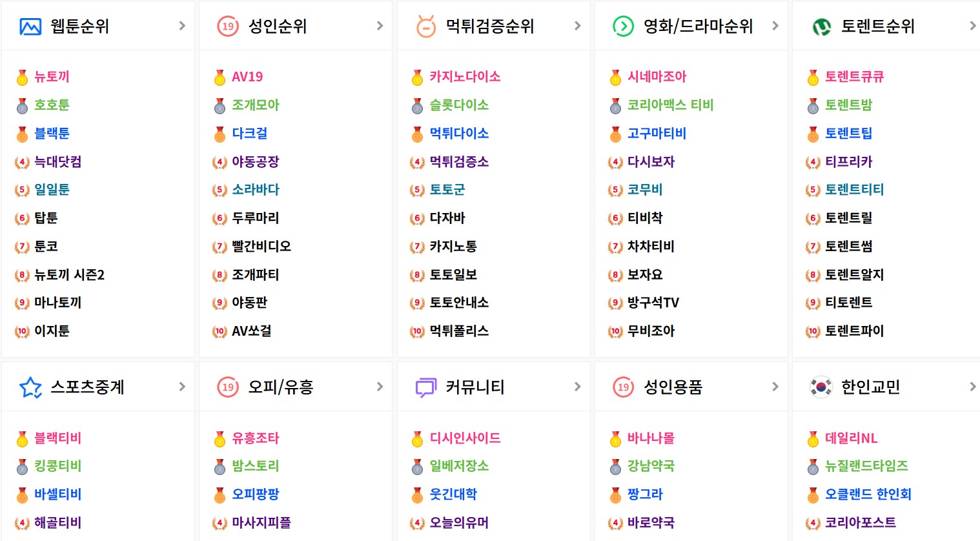Click the 디시인사이드 community link
Viewport: 980px width, 541px height.
pyautogui.click(x=465, y=438)
